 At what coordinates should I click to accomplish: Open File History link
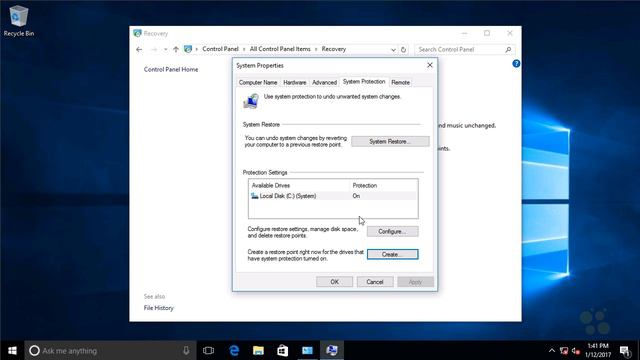158,308
